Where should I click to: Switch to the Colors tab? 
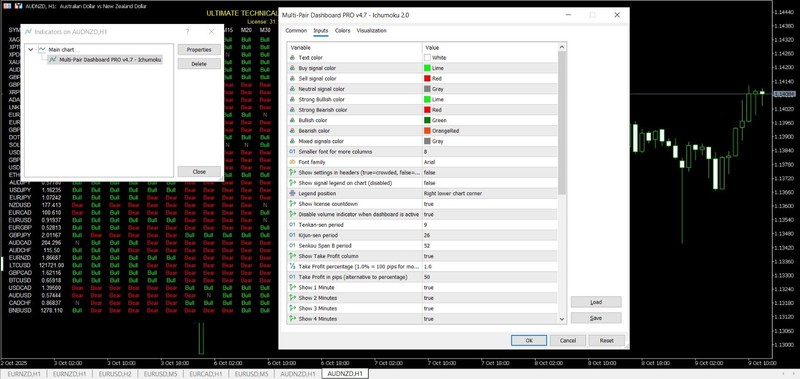(x=342, y=31)
